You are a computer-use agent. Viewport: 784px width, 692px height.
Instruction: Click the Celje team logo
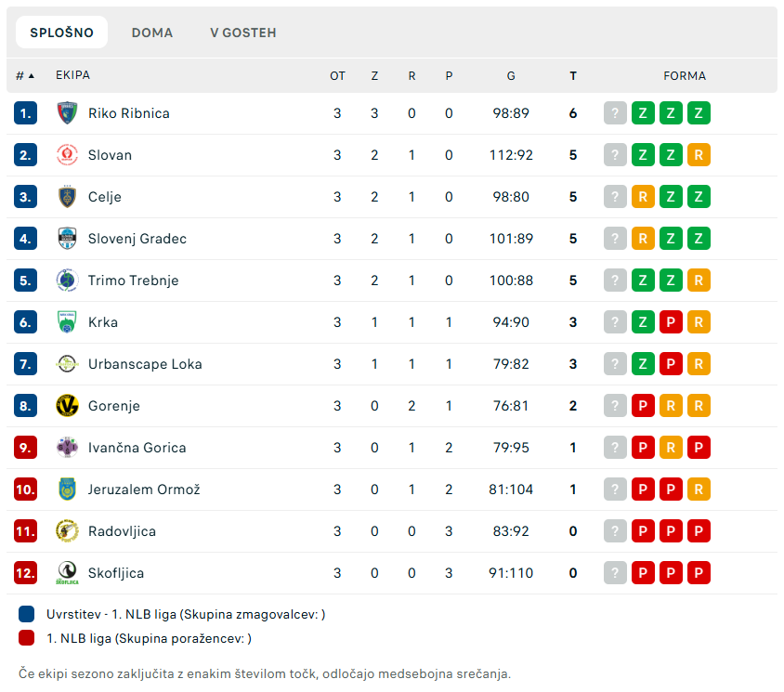pos(67,197)
